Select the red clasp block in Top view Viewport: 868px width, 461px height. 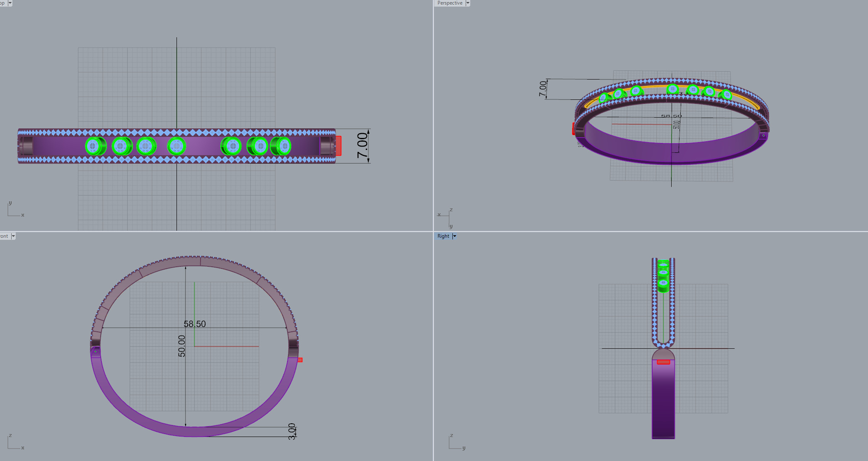click(x=338, y=146)
